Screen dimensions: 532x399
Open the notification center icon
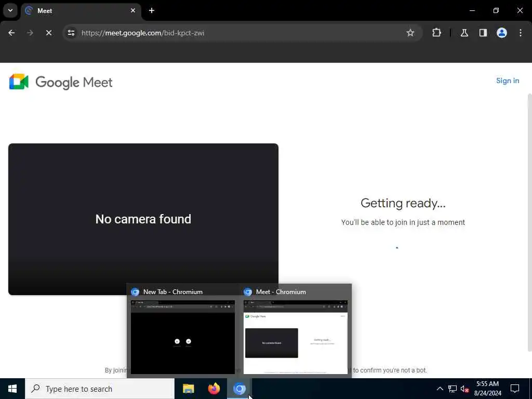point(515,389)
